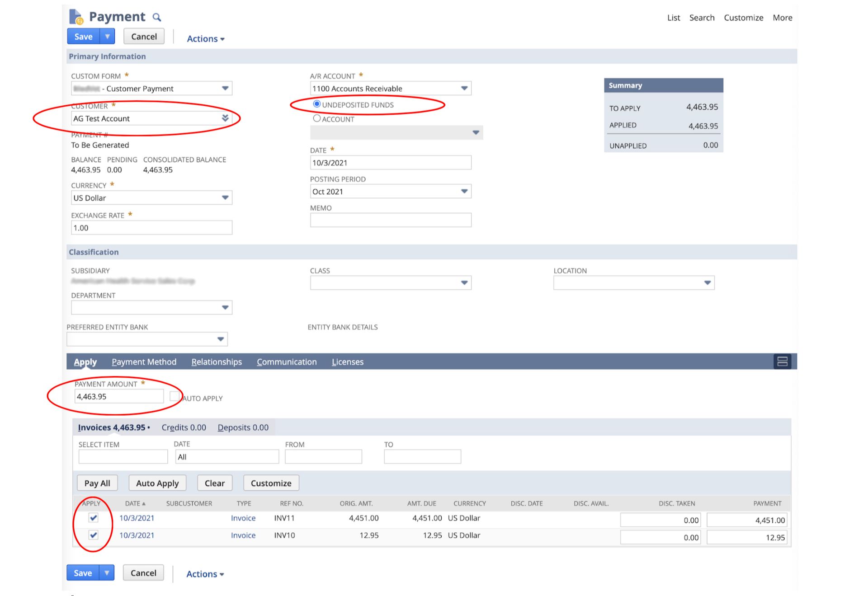Select the Undeposited Funds radio button
Viewport: 868px width, 596px height.
pos(317,104)
